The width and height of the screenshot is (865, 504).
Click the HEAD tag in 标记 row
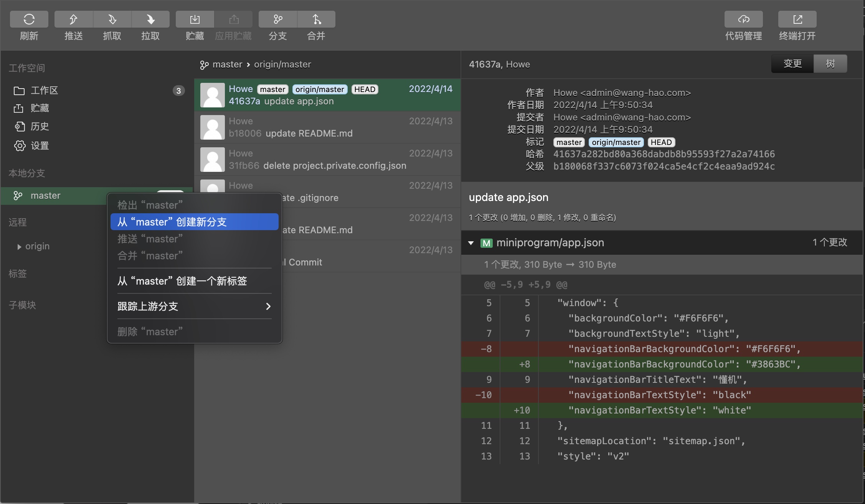pos(661,142)
